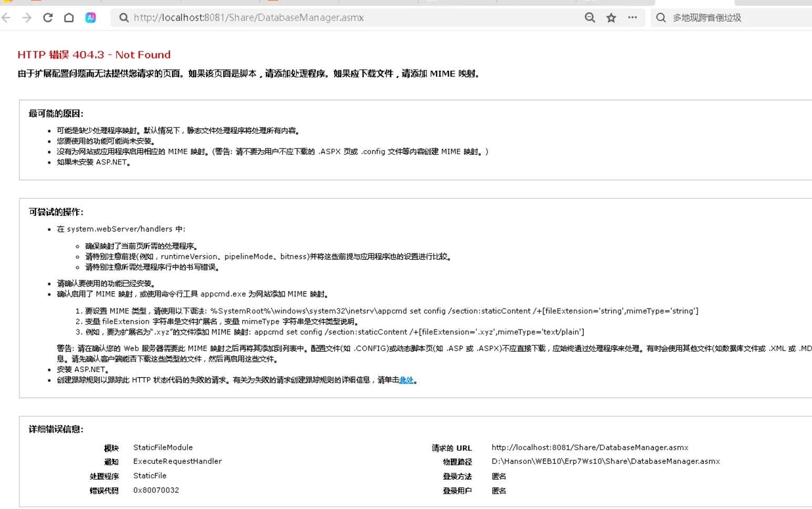The height and width of the screenshot is (509, 812).
Task: Click the magnifier icon left of the URL
Action: pyautogui.click(x=124, y=18)
